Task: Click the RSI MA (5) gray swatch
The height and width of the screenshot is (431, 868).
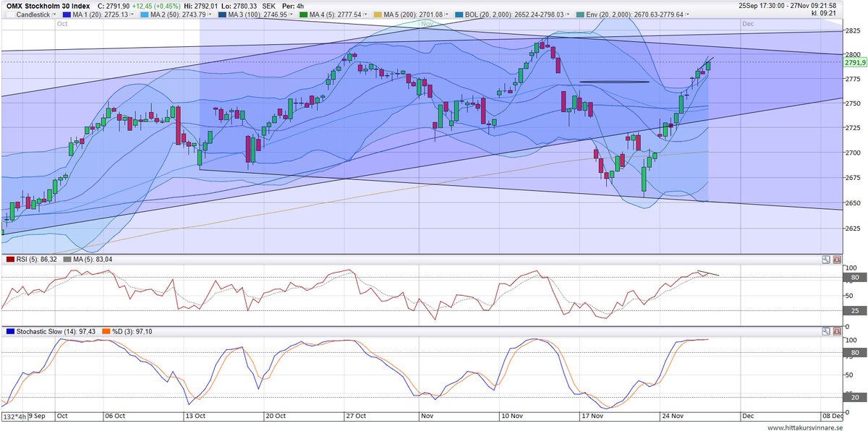Action: pos(68,259)
